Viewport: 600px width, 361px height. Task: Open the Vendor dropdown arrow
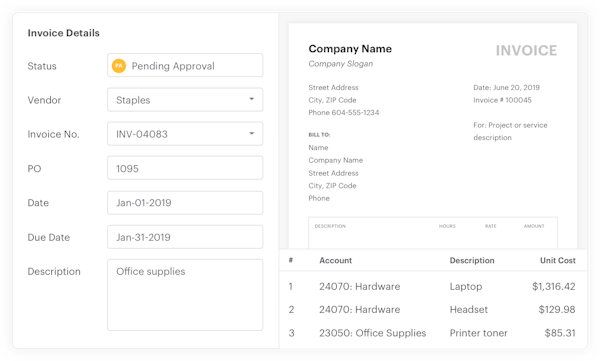pos(251,99)
